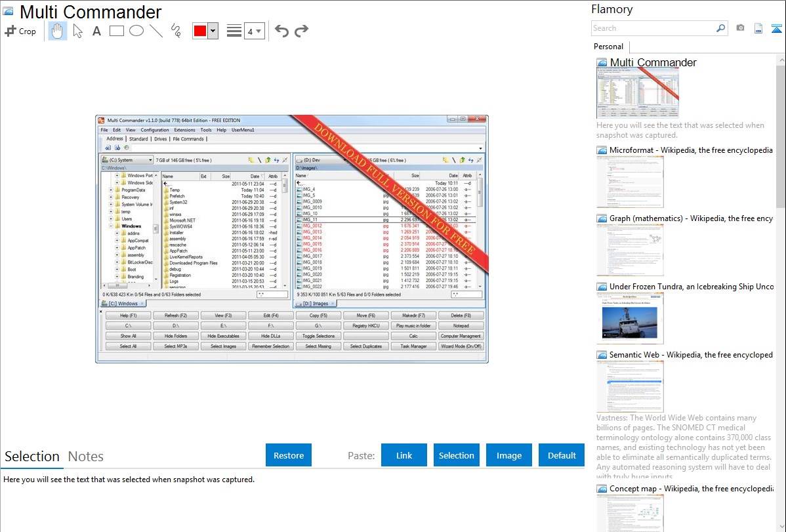Click the 'Microformat - Wikipedia, the free encyclopedia' title
786x532 pixels.
click(x=692, y=150)
